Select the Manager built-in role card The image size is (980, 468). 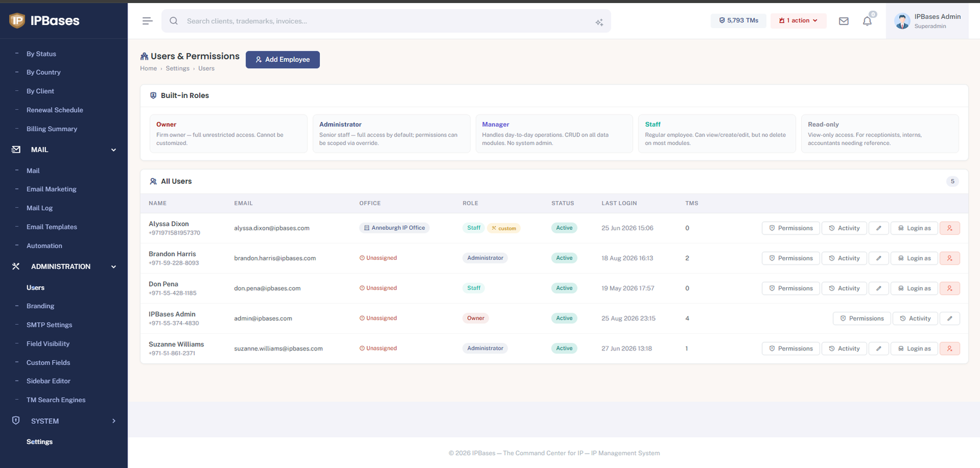pos(554,134)
